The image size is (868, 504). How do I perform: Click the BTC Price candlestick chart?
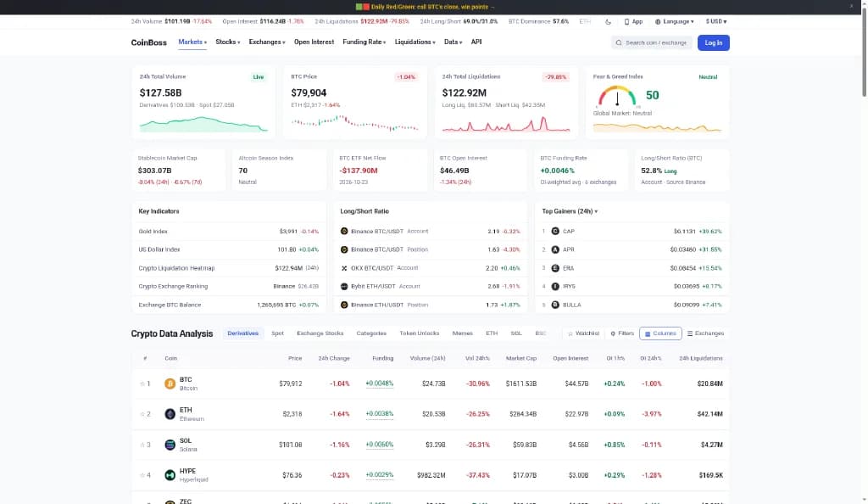tap(354, 123)
